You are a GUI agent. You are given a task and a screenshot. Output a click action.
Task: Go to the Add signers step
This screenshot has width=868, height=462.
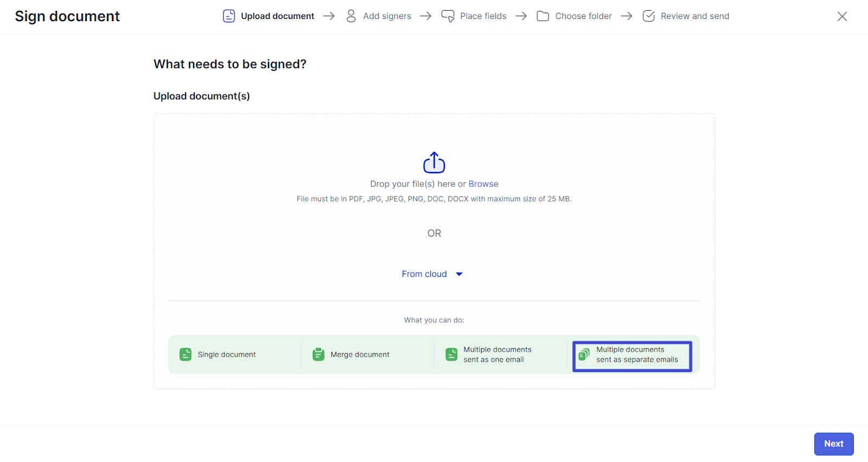pyautogui.click(x=387, y=16)
